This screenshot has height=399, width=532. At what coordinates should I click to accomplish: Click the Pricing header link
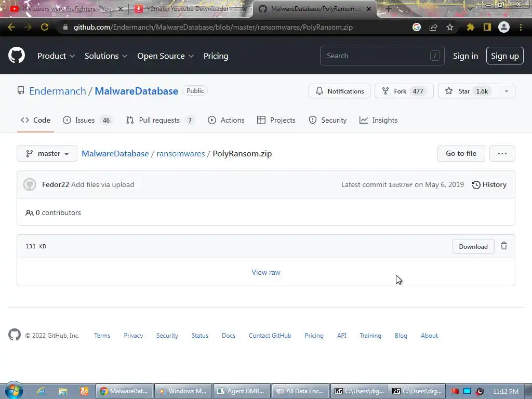coord(216,56)
